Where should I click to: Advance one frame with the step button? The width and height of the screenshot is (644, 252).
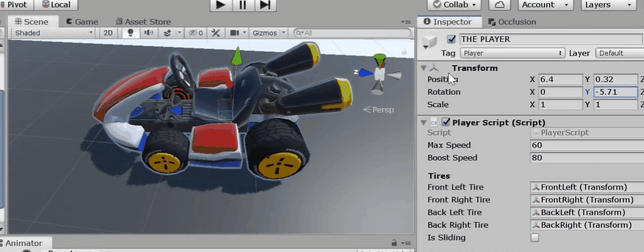[x=265, y=5]
